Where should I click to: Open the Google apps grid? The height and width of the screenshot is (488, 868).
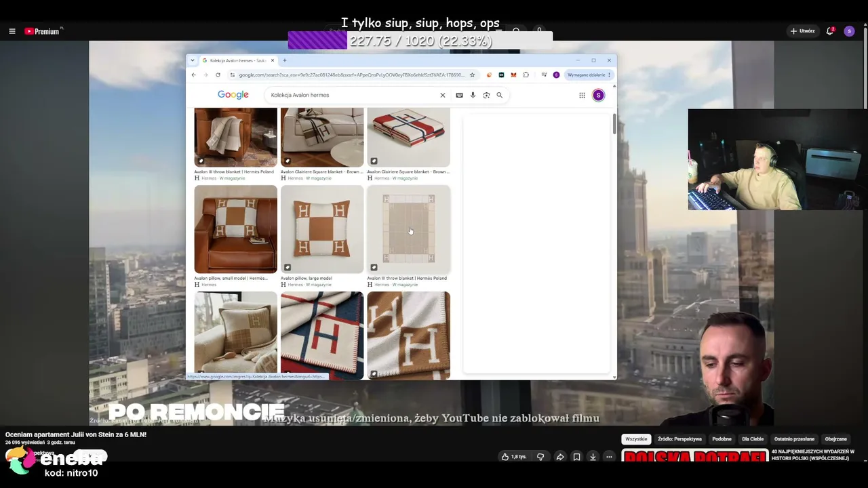pos(582,95)
